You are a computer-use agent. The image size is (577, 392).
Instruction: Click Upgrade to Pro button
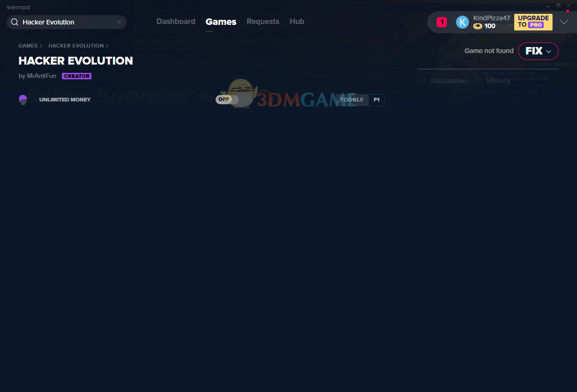tap(533, 22)
